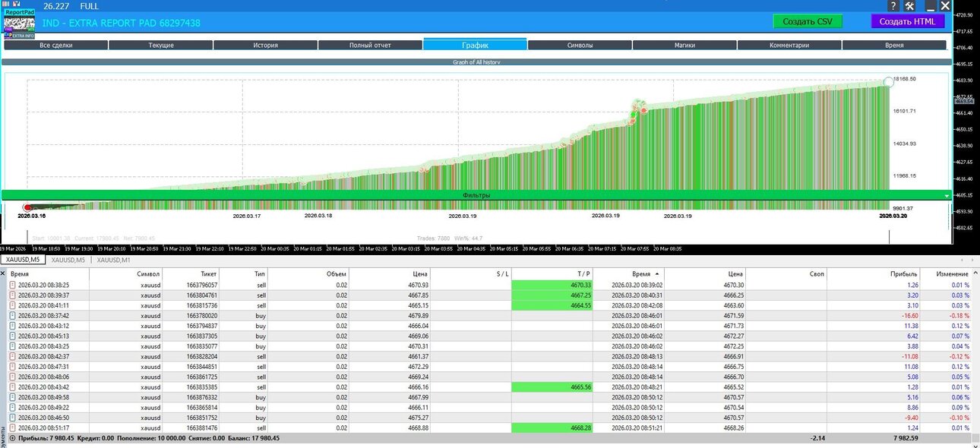
Task: Click the sell order icon for ticket 1663796057
Action: [12, 285]
